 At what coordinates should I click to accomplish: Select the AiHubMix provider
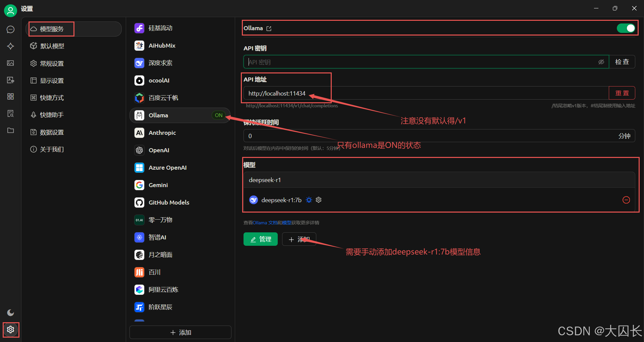tap(180, 46)
